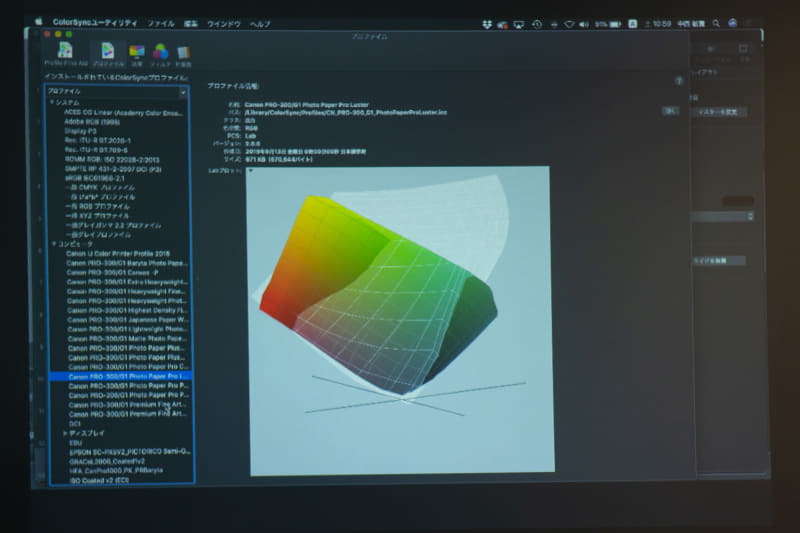This screenshot has width=800, height=533.
Task: Open the 計算機 calculator toolbar icon
Action: click(183, 57)
